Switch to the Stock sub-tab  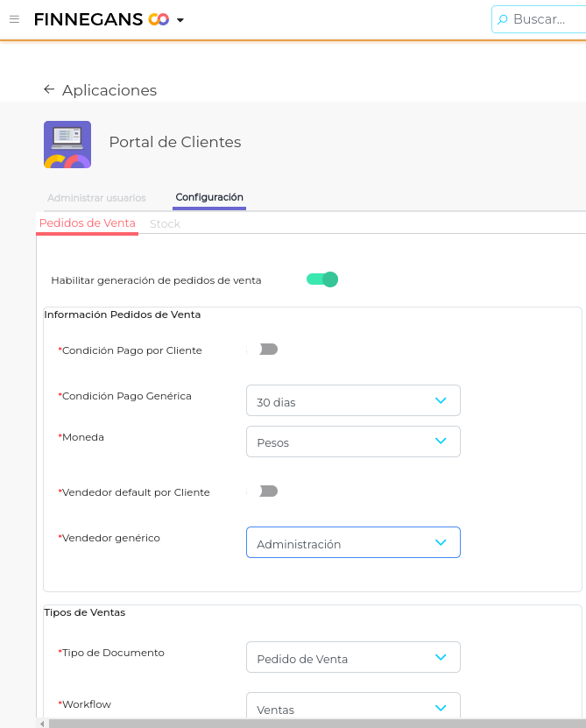click(165, 224)
